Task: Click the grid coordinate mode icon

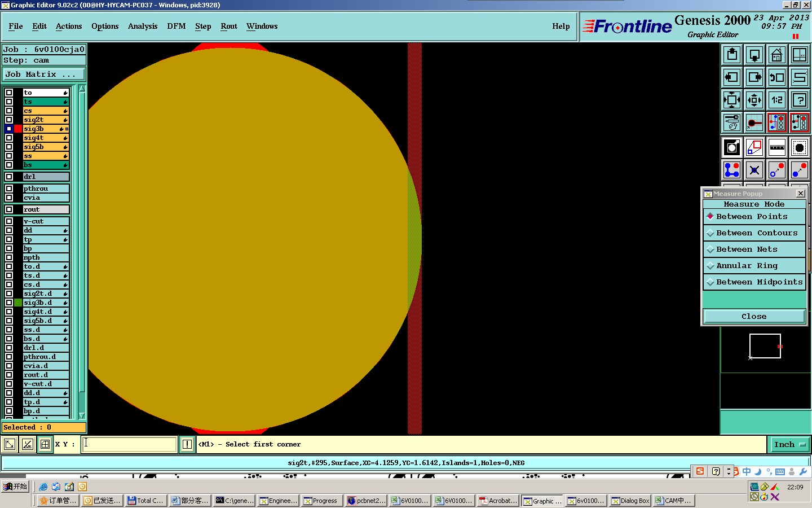Action: [x=45, y=444]
